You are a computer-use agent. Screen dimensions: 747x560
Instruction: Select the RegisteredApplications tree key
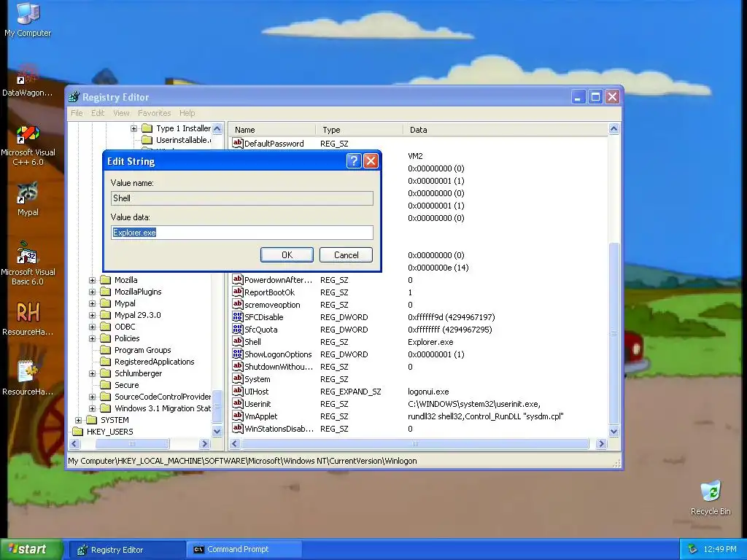tap(155, 362)
